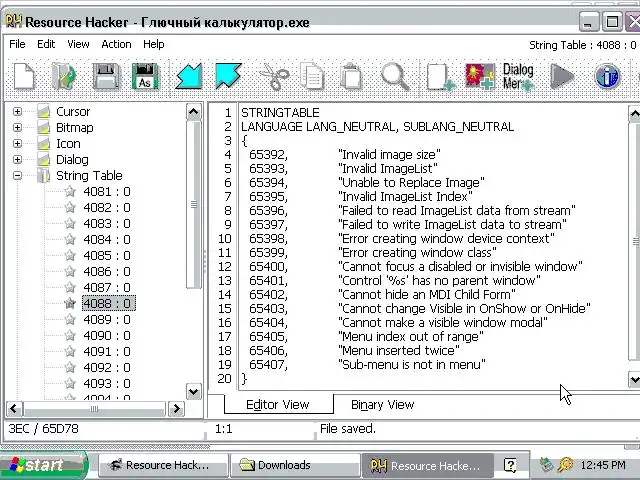Switch to the Editor View tab
Screen dimensions: 640x480
pos(278,404)
